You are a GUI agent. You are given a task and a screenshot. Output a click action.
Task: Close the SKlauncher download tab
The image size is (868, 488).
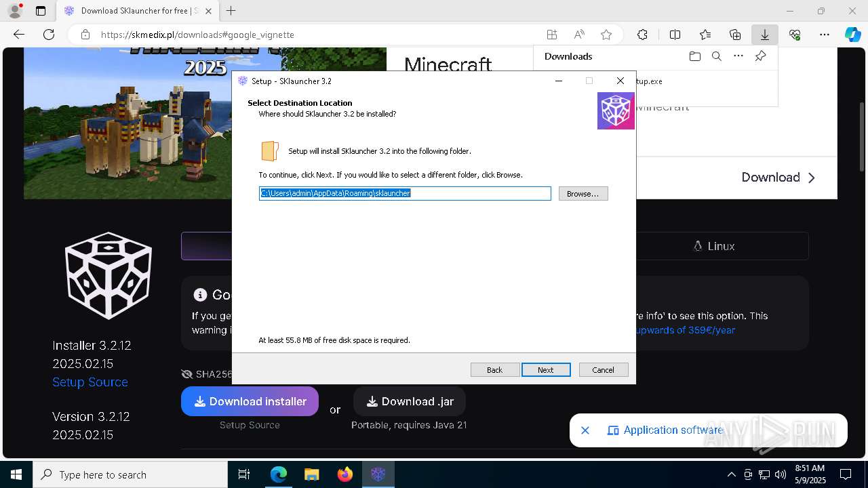tap(208, 11)
